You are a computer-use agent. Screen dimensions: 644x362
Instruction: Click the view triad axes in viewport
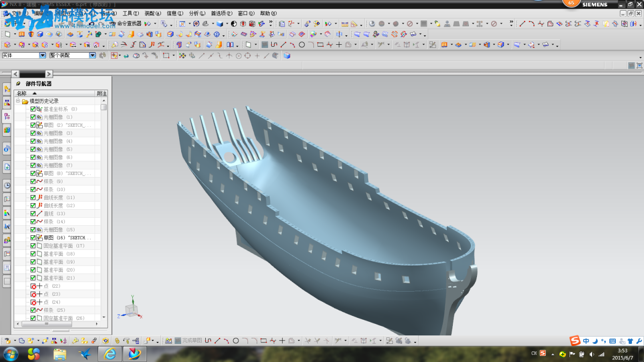pyautogui.click(x=131, y=308)
